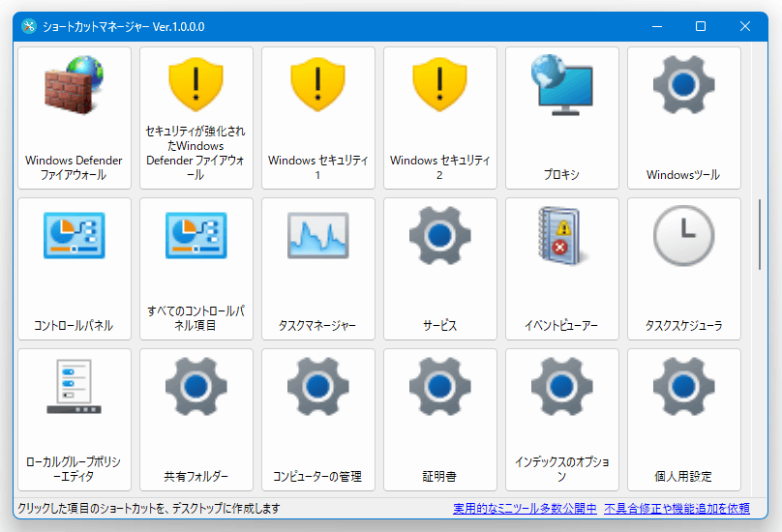Choose the 証明書 gear tile
782x532 pixels.
(x=439, y=420)
